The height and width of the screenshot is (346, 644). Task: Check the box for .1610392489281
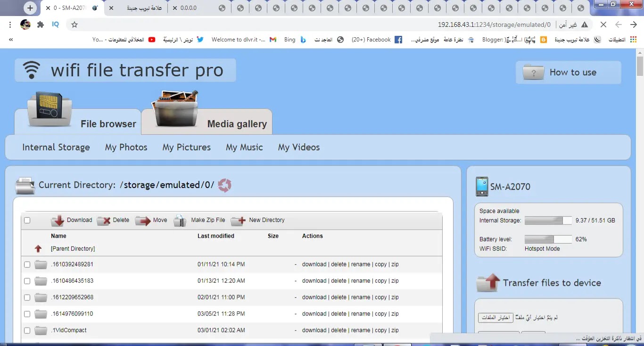(27, 264)
